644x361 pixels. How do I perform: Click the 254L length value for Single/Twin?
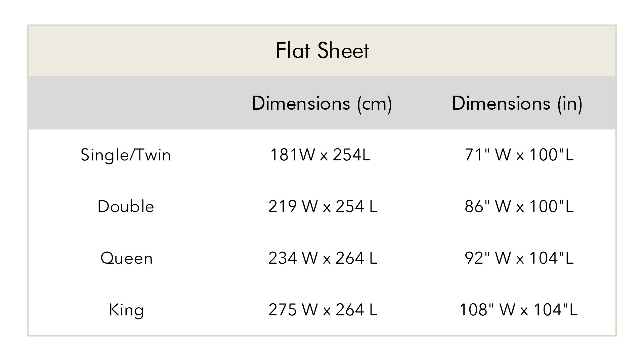click(351, 155)
